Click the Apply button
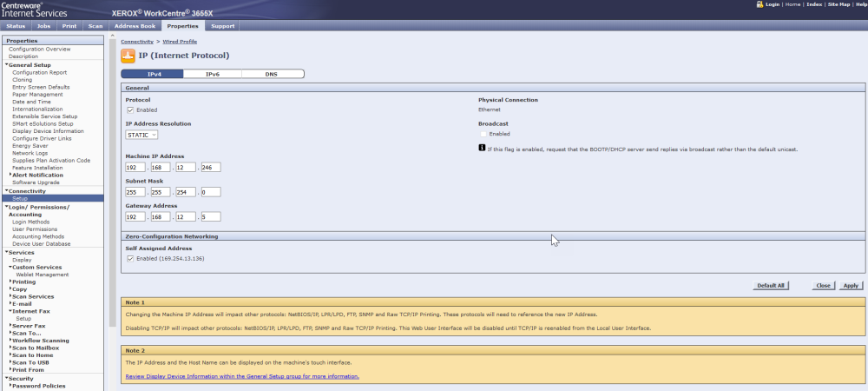868x391 pixels. tap(851, 286)
